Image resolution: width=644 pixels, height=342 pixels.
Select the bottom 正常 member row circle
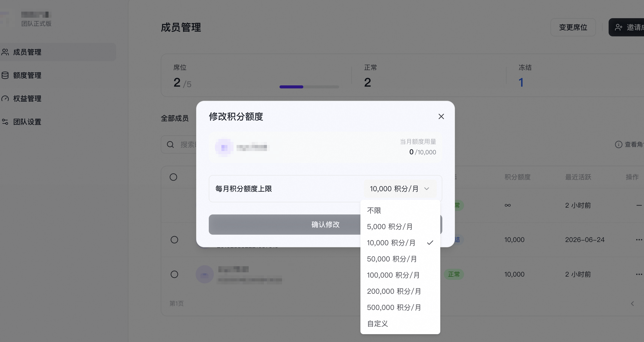point(174,274)
